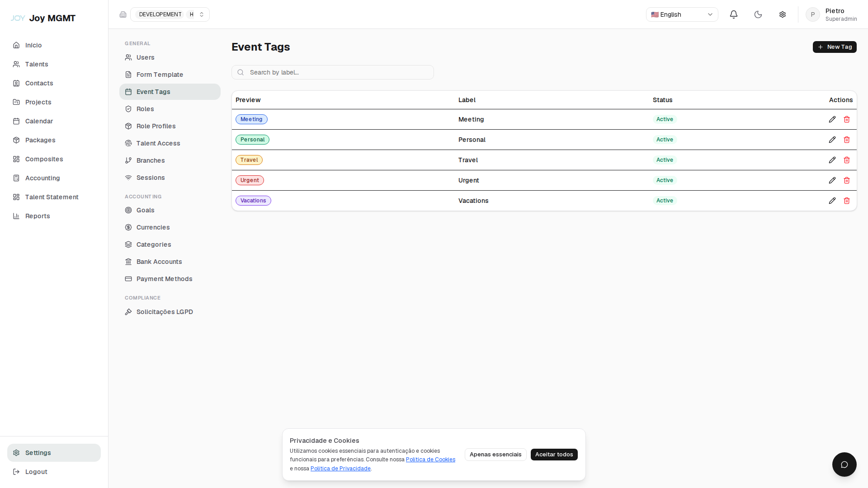Click the building icon beside the branch selector
Screen dimensions: 868x488
click(123, 14)
